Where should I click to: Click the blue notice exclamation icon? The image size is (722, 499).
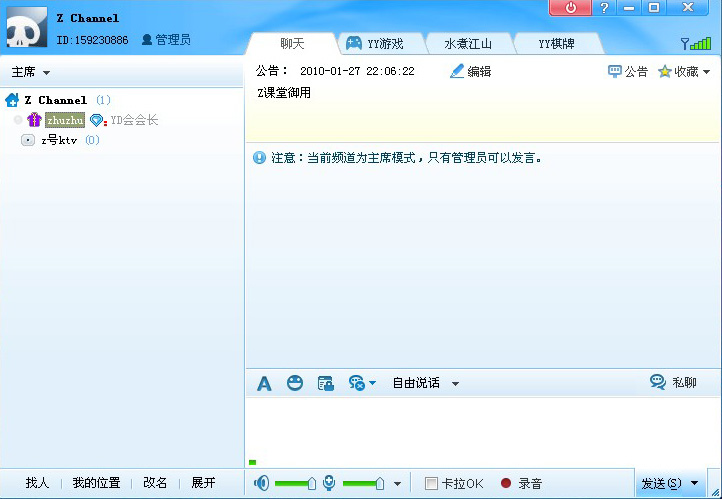(259, 158)
